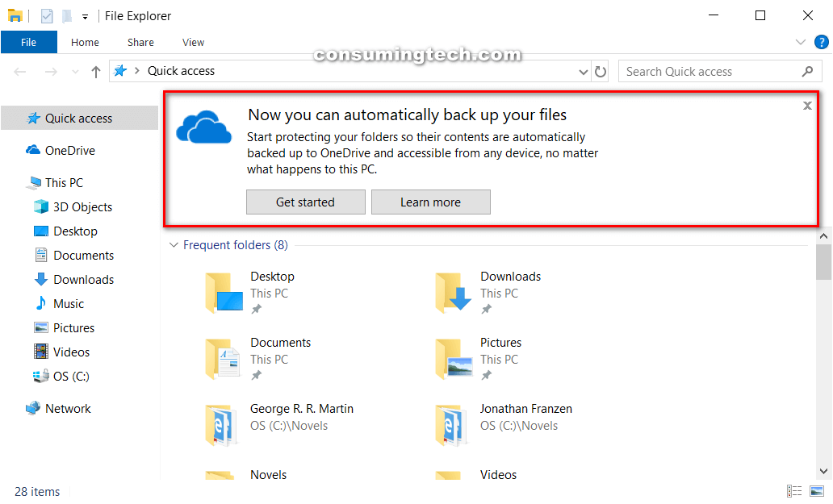Open the address bar history dropdown
Image resolution: width=833 pixels, height=504 pixels.
[x=584, y=71]
